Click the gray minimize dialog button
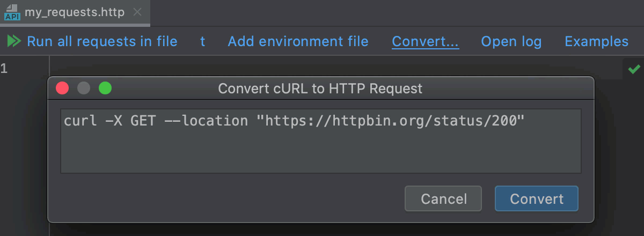The height and width of the screenshot is (236, 644). [84, 88]
